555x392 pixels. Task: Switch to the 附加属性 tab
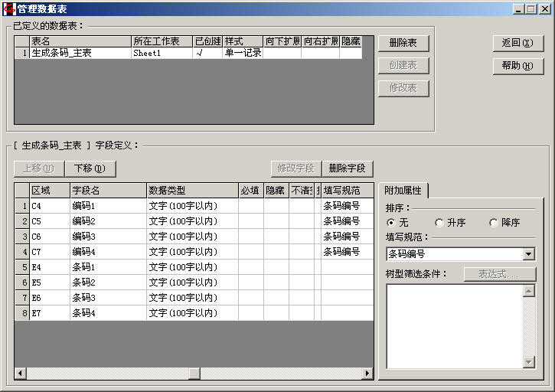[403, 191]
